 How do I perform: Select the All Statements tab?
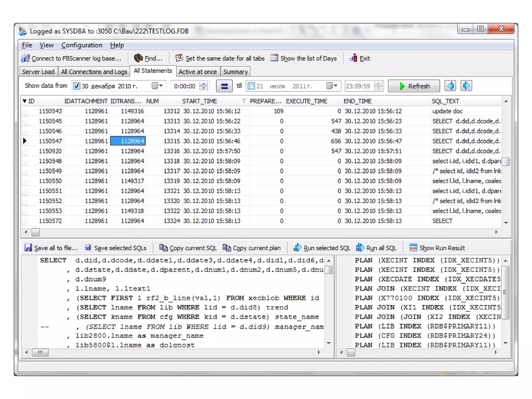(x=153, y=71)
